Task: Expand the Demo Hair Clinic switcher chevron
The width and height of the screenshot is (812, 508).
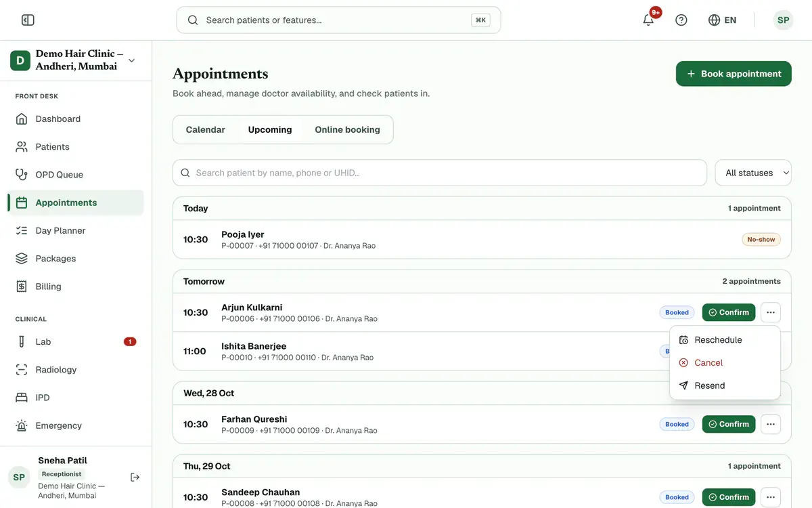Action: tap(131, 60)
